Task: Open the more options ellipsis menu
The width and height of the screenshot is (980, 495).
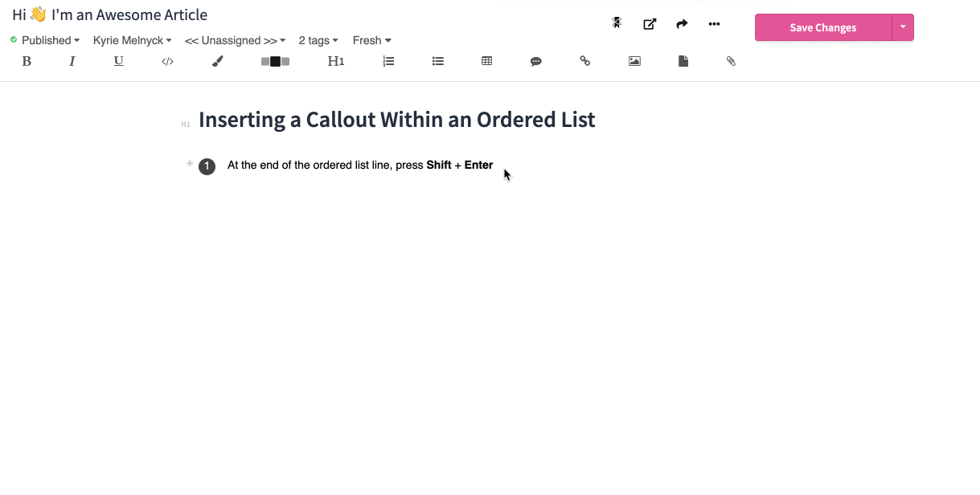Action: pos(714,24)
